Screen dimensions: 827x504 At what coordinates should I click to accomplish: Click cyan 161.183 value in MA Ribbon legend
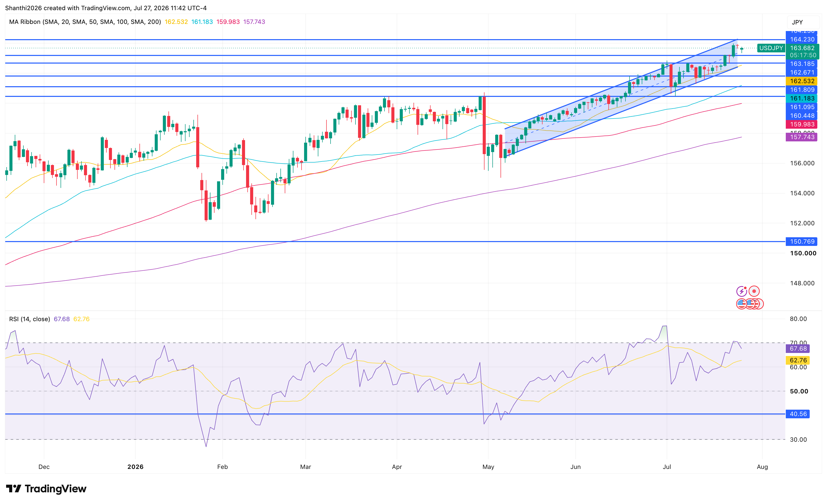(202, 22)
